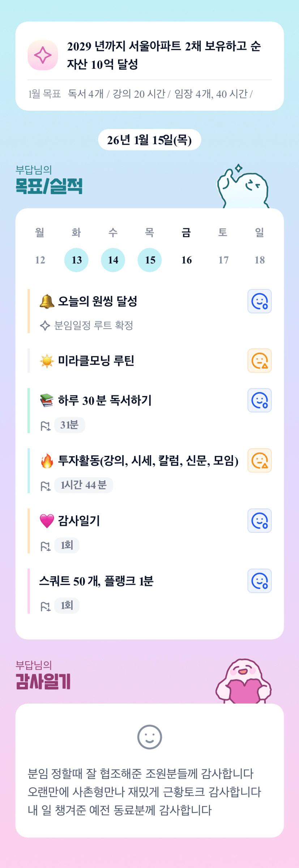Image resolution: width=299 pixels, height=868 pixels.
Task: Tap orange face icon for 미라클모닝 루틴
Action: tap(259, 361)
